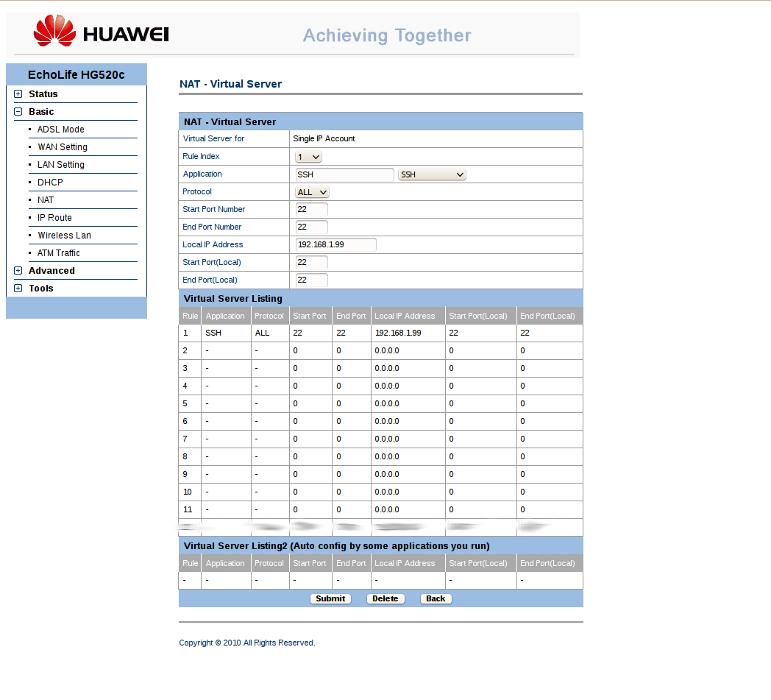Go to WAN Setting
Viewport: 771px width, 700px height.
point(63,147)
